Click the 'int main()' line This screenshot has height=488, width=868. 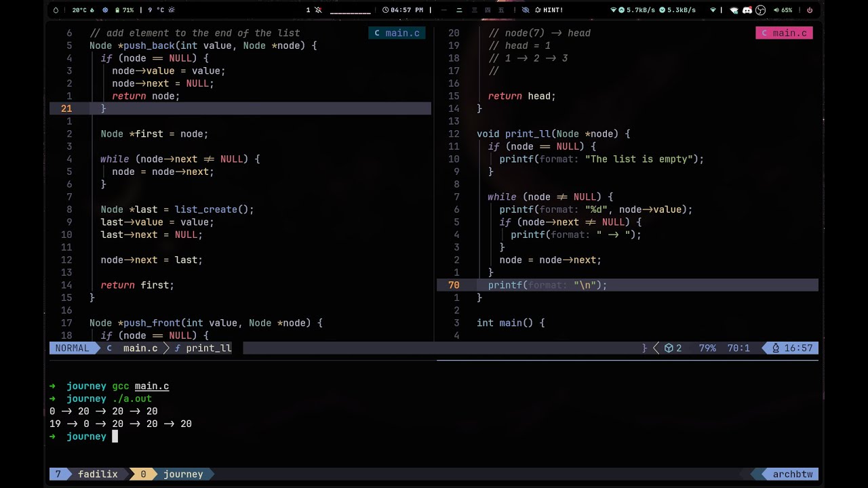coord(511,323)
